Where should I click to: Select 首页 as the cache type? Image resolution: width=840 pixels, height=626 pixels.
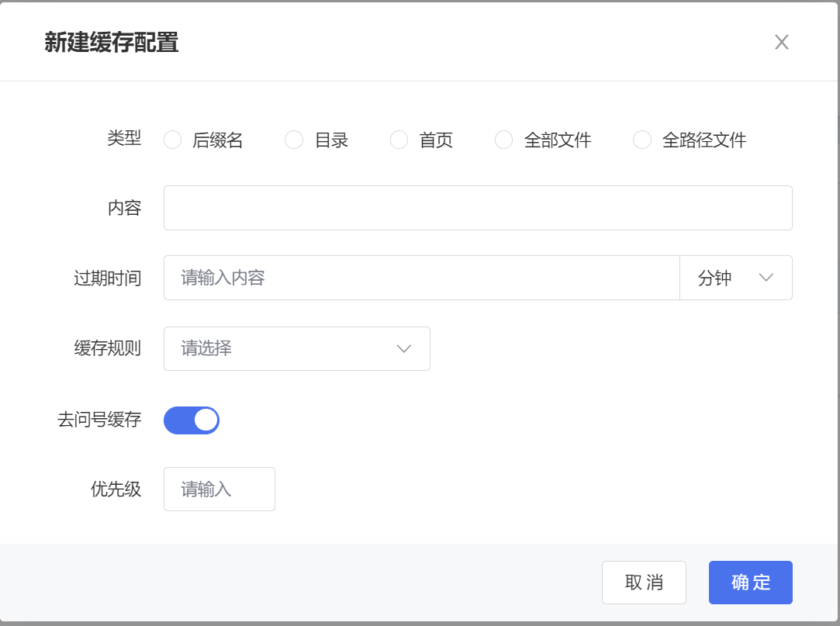399,140
